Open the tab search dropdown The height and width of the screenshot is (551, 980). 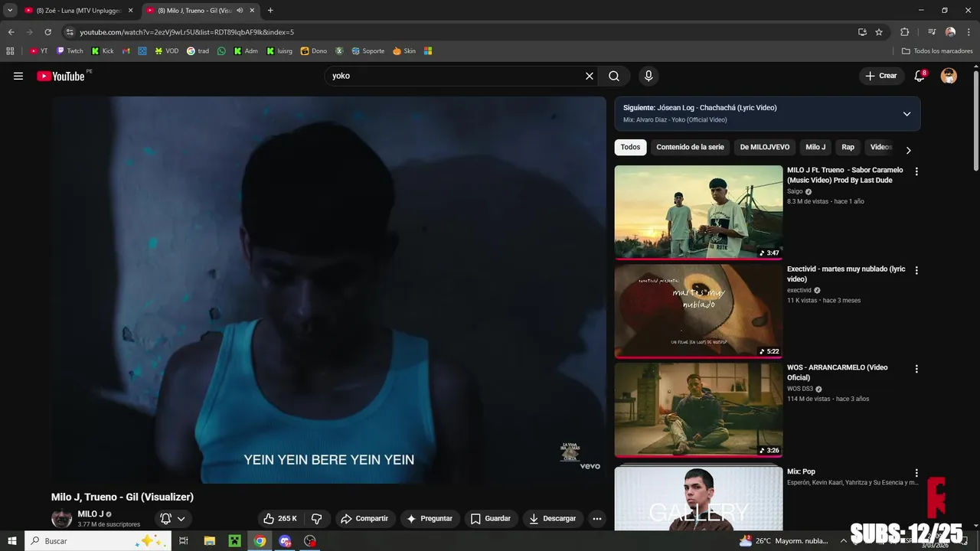[x=10, y=11]
